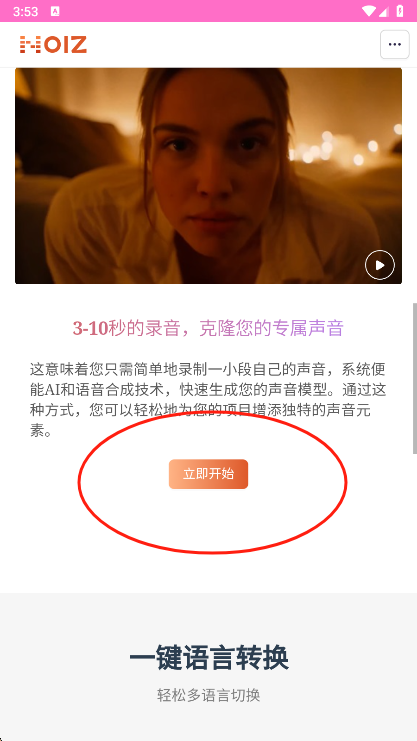Click the paragraph's last line reading 素。

point(41,431)
